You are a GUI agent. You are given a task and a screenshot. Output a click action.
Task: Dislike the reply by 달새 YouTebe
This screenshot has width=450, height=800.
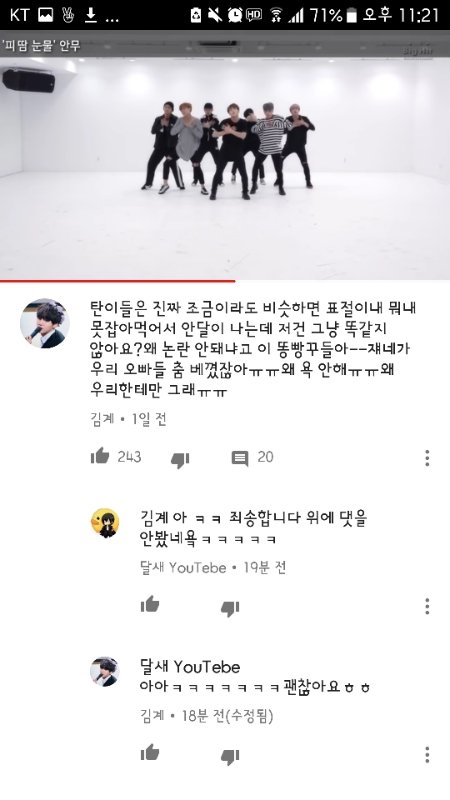230,608
